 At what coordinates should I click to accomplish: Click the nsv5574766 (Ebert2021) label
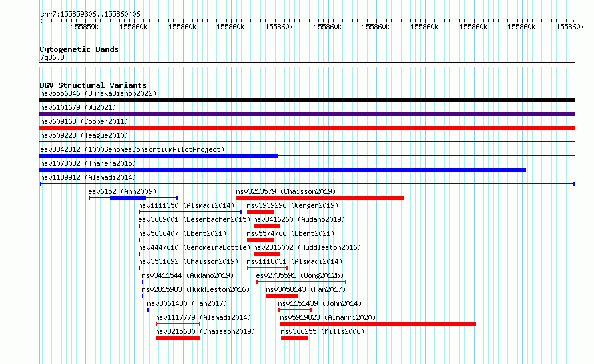(x=290, y=233)
